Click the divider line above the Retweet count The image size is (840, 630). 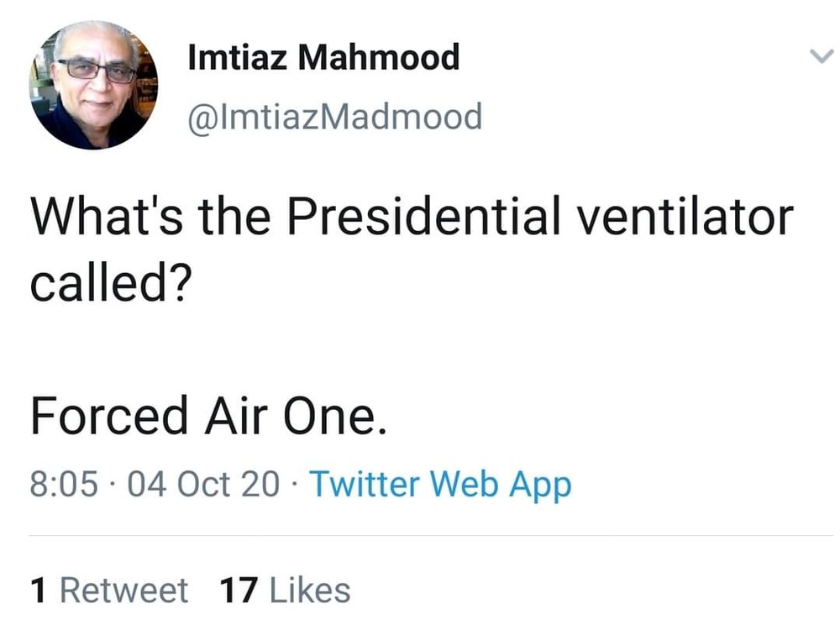[x=420, y=535]
